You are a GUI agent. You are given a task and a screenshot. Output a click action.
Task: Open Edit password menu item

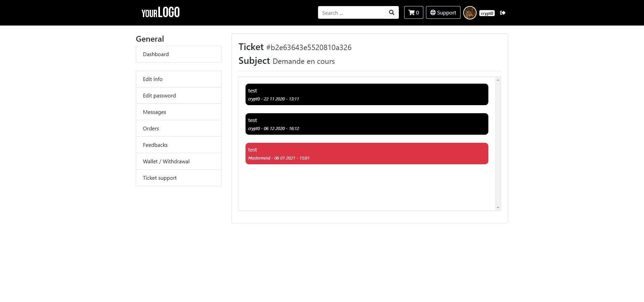click(x=178, y=95)
